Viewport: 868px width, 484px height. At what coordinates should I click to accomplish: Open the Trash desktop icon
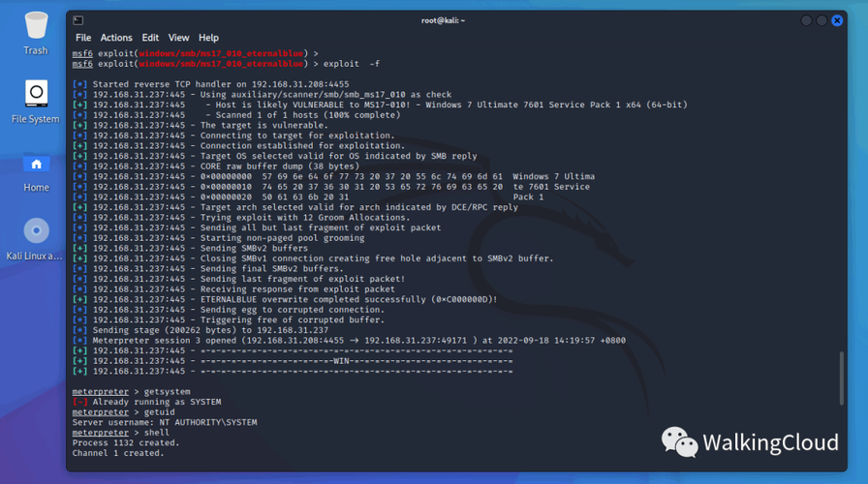pyautogui.click(x=36, y=33)
